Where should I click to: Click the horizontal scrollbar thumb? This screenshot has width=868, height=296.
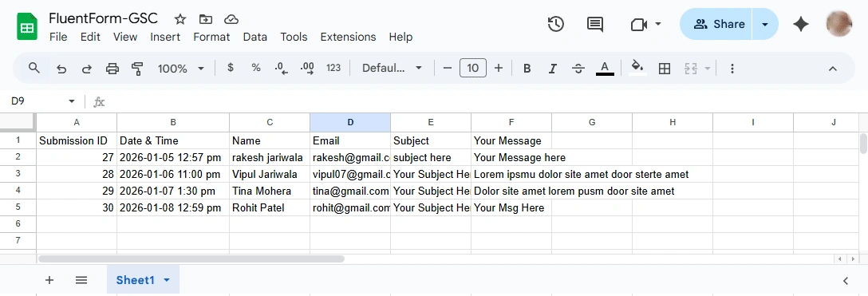click(x=191, y=259)
